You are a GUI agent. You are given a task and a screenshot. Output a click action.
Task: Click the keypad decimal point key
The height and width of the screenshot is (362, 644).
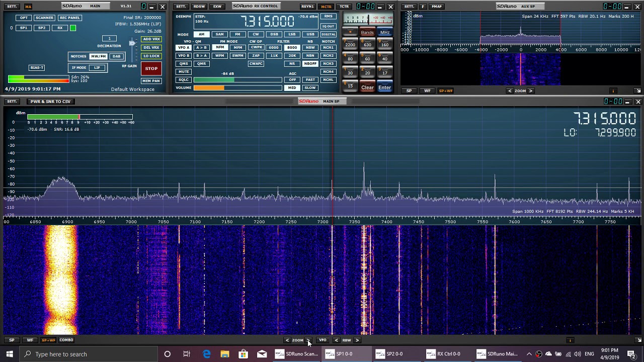350,32
